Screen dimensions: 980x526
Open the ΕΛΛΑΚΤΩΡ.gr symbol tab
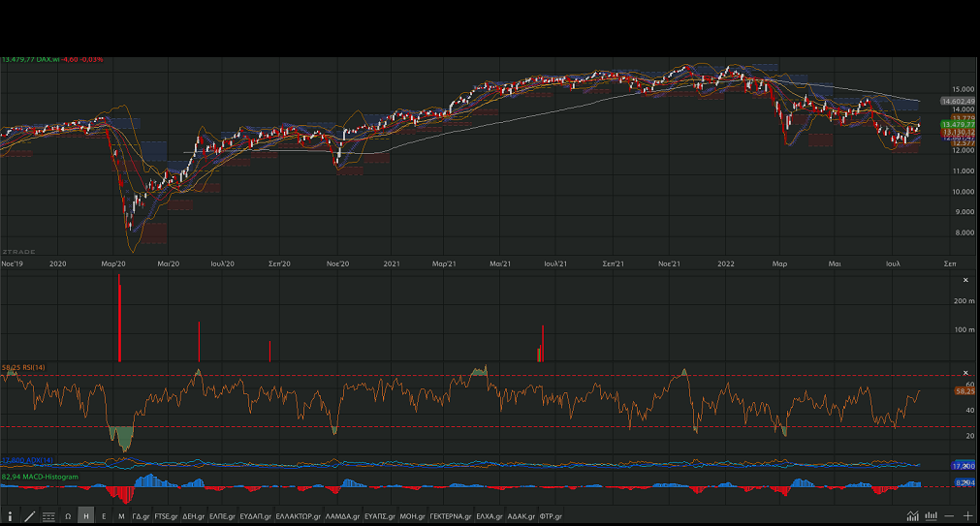click(299, 516)
